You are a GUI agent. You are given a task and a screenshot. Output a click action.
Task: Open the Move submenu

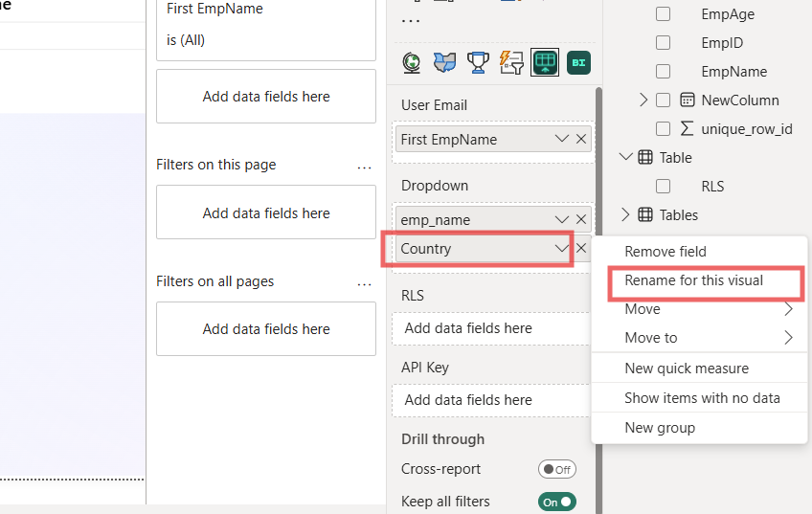pos(700,309)
